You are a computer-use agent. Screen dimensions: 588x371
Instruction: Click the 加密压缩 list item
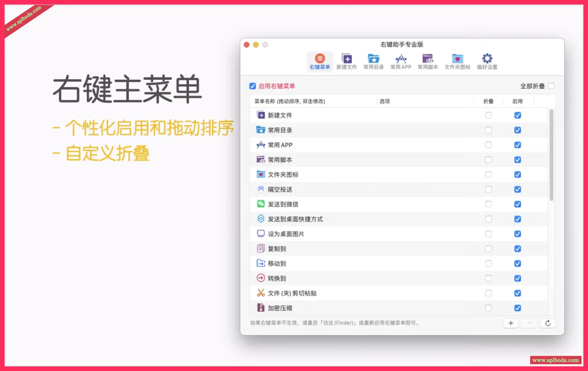280,308
